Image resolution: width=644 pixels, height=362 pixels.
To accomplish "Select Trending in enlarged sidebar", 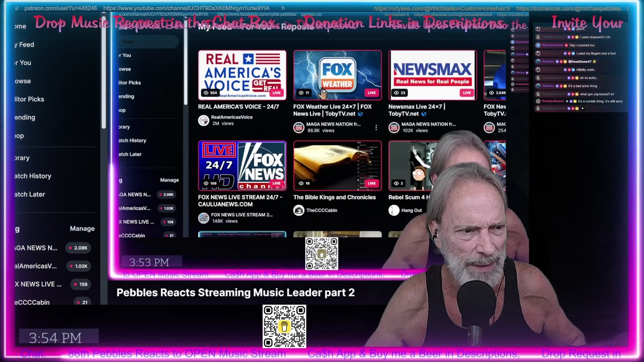I will point(25,117).
